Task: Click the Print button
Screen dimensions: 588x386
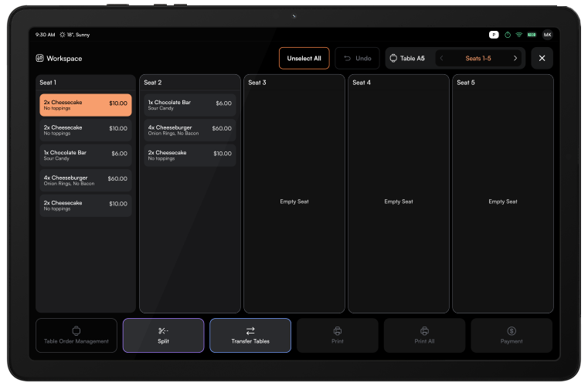Action: pyautogui.click(x=338, y=335)
